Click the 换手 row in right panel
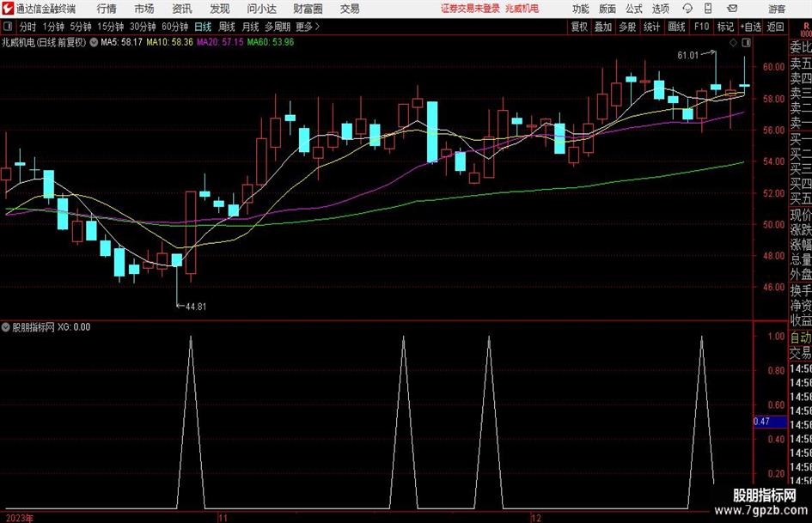The height and width of the screenshot is (523, 812). [x=801, y=290]
